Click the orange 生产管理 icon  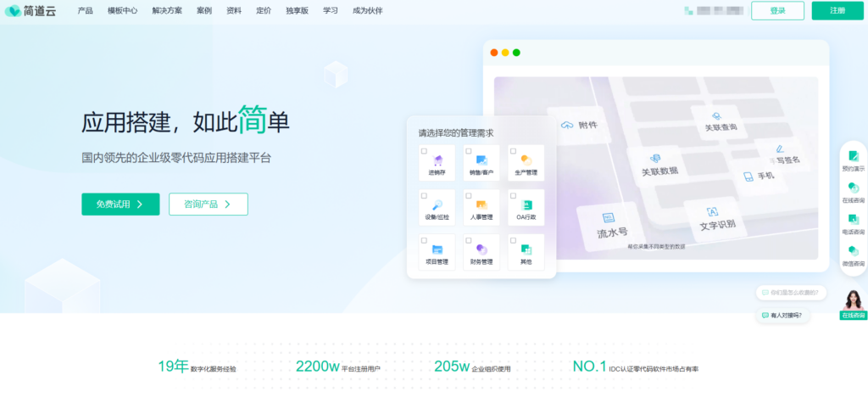click(526, 160)
